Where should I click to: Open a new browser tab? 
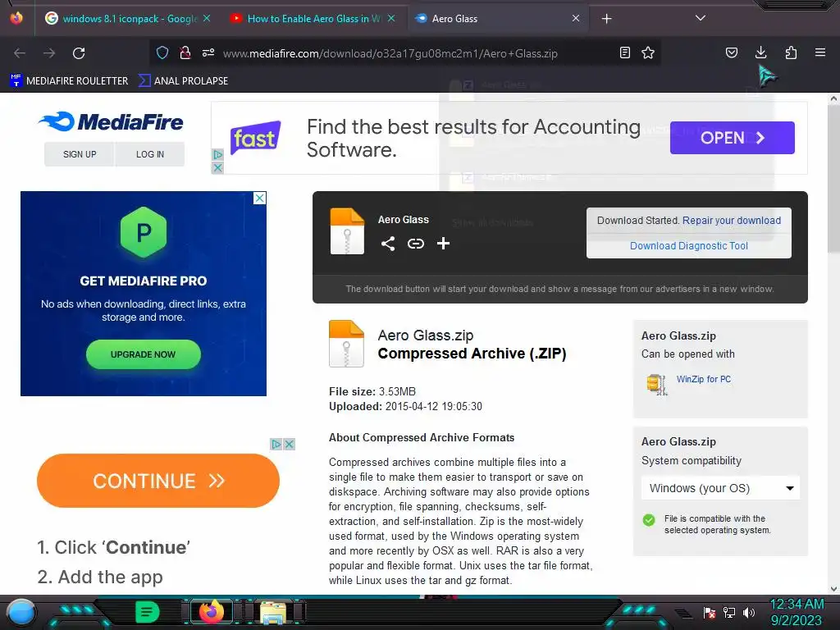(x=606, y=19)
